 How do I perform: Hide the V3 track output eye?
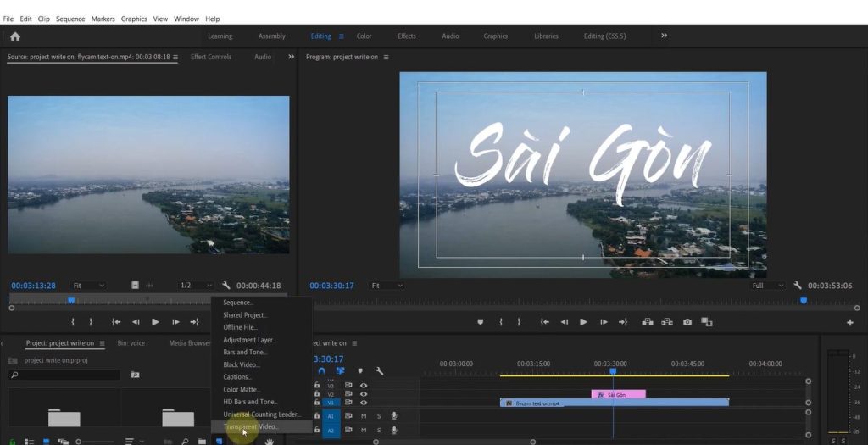point(364,385)
